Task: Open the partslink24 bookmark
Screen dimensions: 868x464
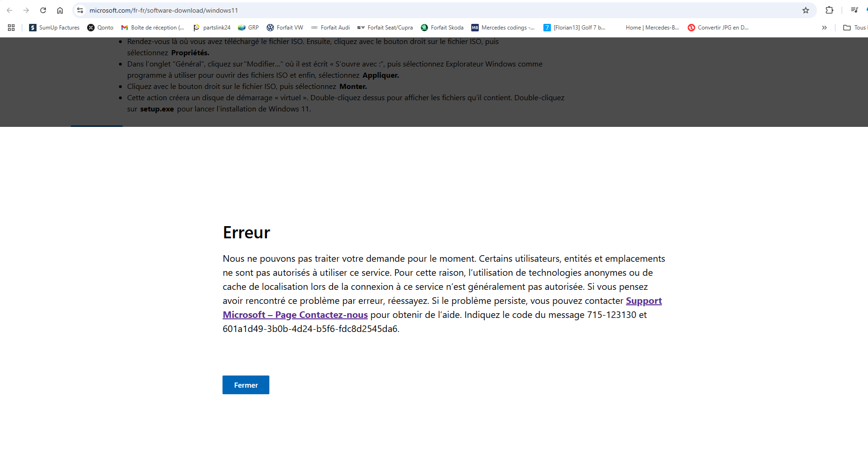Action: coord(212,28)
